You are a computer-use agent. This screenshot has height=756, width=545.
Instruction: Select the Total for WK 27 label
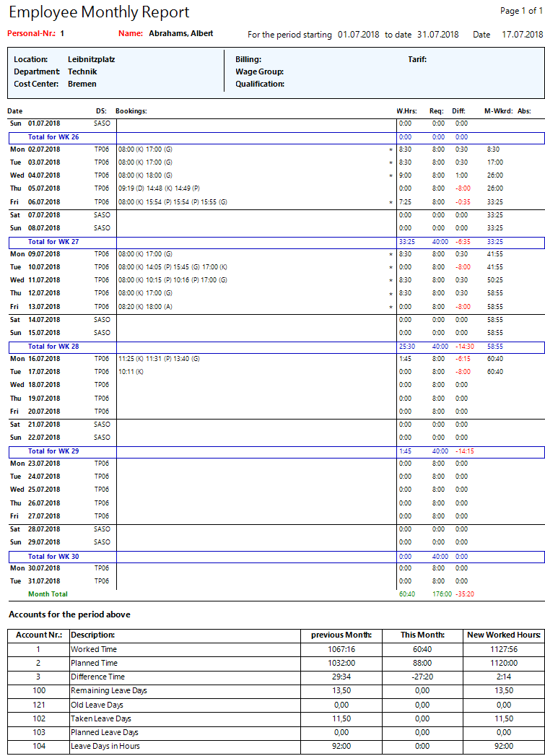(53, 242)
